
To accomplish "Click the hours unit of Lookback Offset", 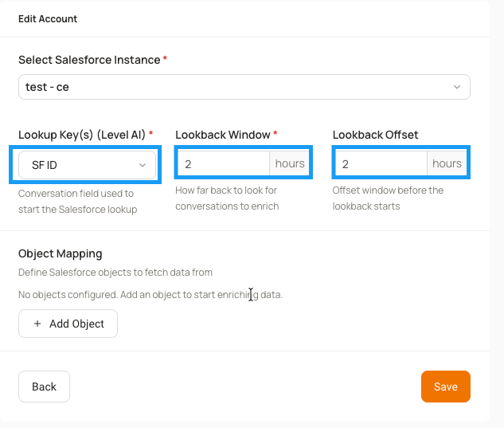I will coord(447,164).
